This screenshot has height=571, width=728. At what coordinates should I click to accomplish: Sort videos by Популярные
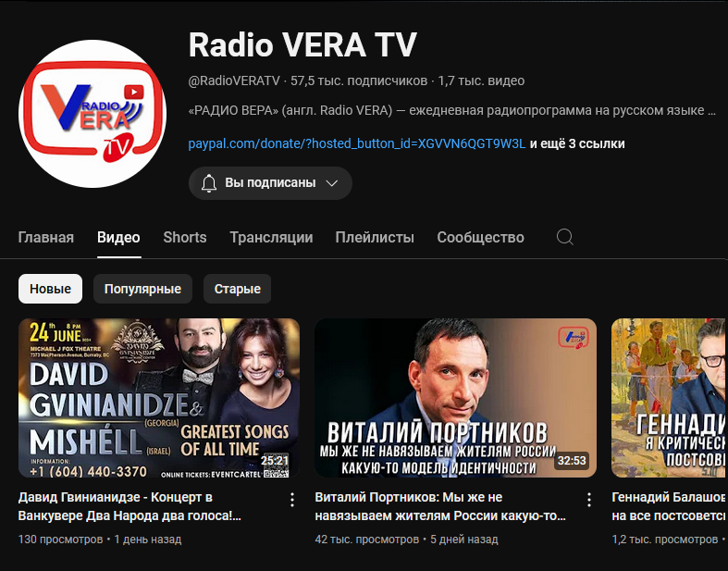(142, 289)
